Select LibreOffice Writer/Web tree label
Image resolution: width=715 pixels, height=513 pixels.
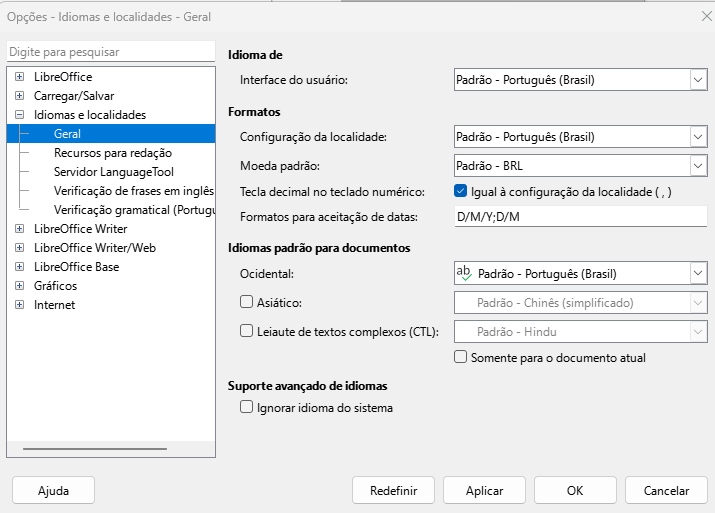[x=95, y=248]
